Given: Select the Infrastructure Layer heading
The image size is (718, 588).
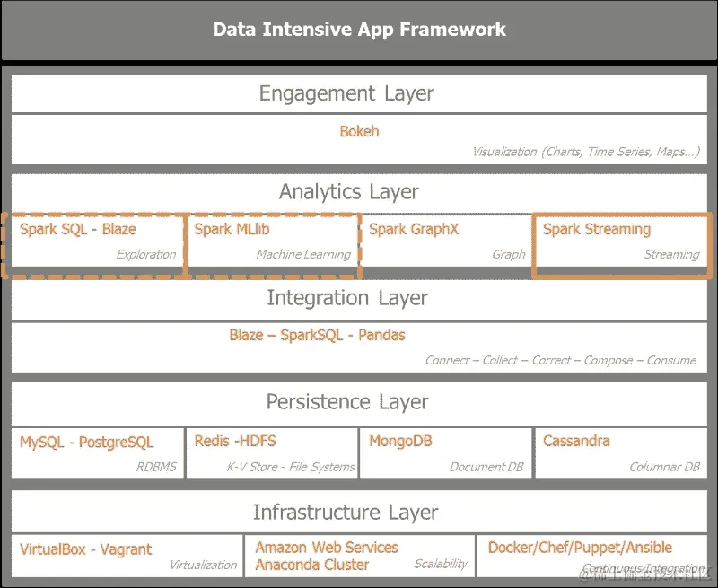Looking at the screenshot, I should (x=346, y=512).
